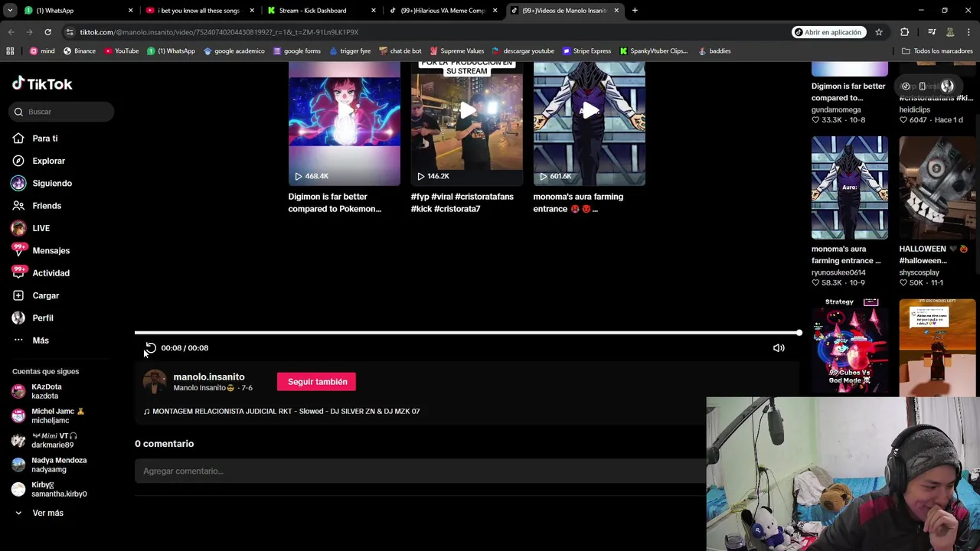
Task: Open Mensajes inbox
Action: [41, 250]
